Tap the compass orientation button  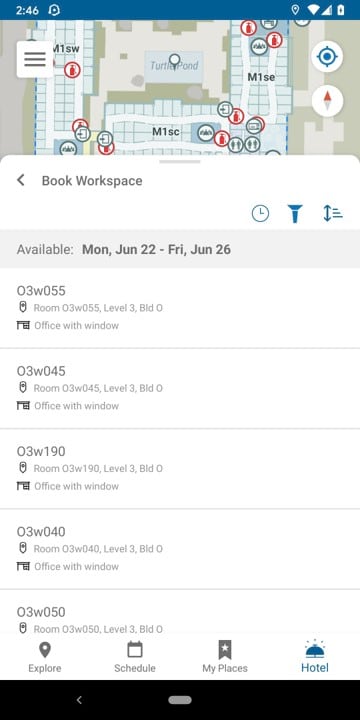(x=327, y=101)
